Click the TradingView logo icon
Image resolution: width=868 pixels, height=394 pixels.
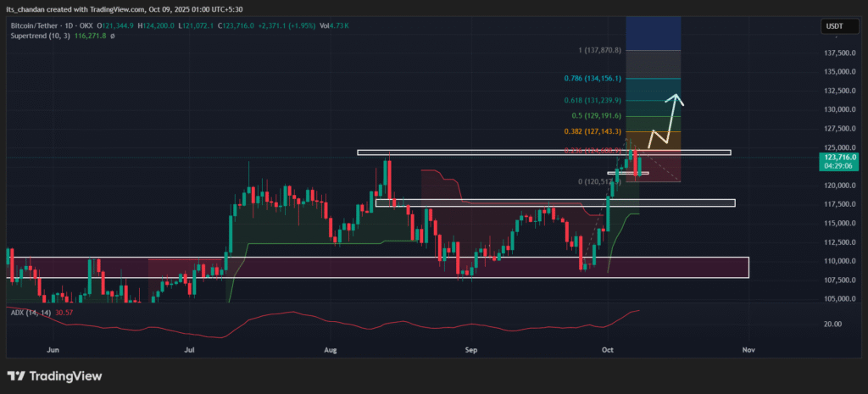(x=17, y=376)
